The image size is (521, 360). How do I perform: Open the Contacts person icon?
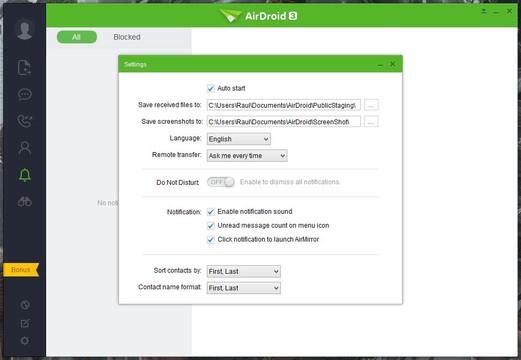(25, 148)
